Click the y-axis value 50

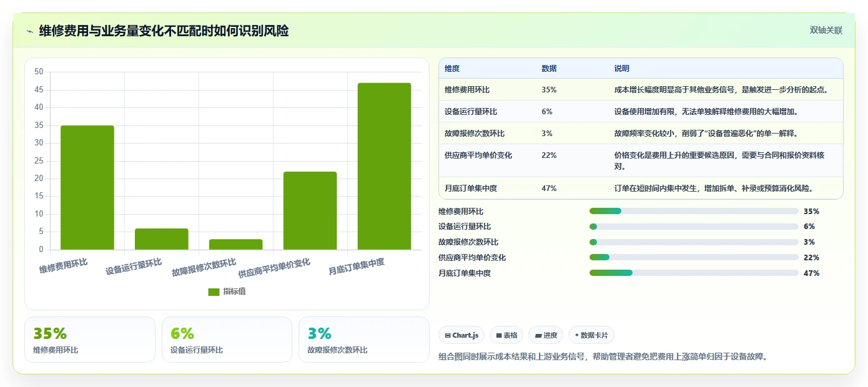39,72
